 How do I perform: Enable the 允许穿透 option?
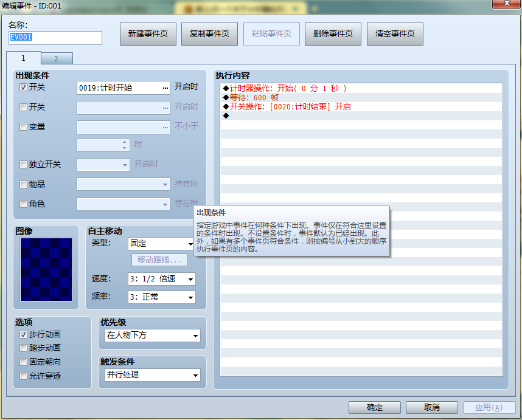coord(23,376)
